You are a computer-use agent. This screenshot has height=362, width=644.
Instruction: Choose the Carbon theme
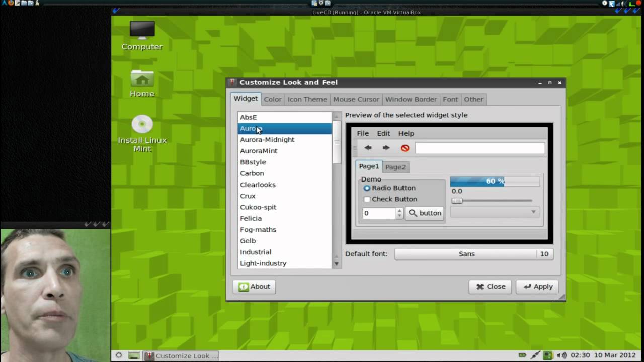(x=285, y=173)
